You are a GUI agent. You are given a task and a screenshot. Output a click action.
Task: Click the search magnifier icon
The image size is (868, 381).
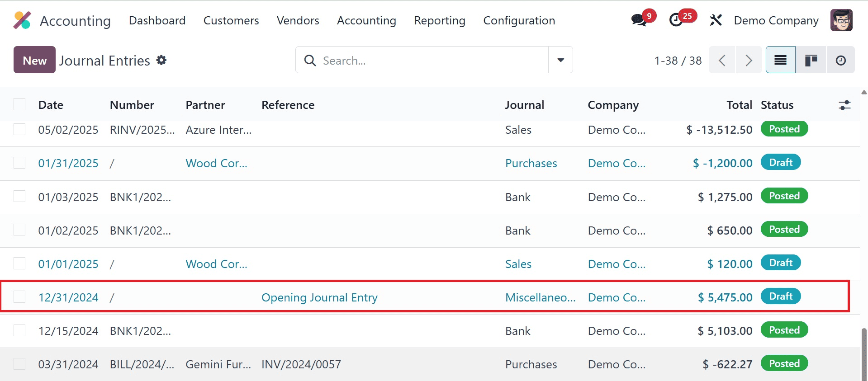click(x=310, y=60)
